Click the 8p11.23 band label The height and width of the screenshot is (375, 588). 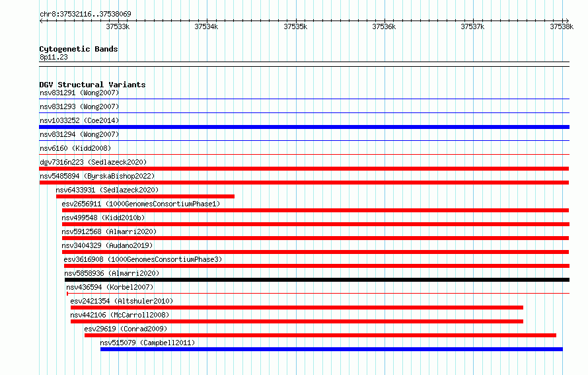point(54,58)
